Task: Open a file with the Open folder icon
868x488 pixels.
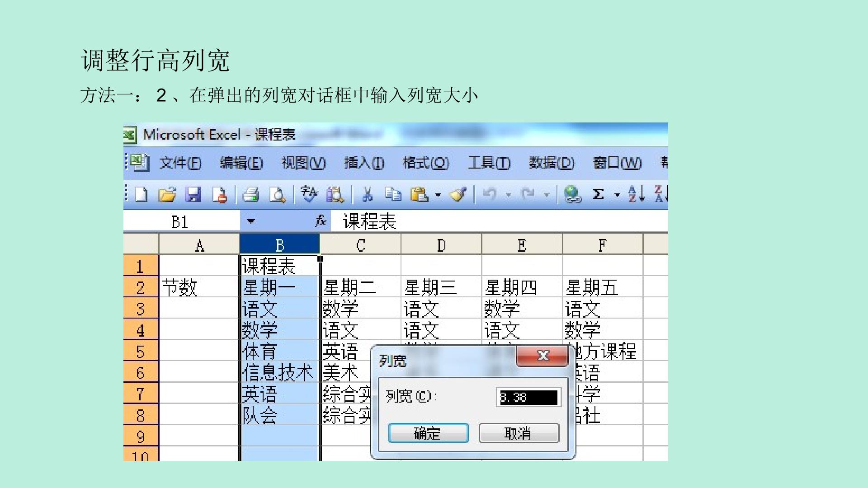Action: pos(167,195)
